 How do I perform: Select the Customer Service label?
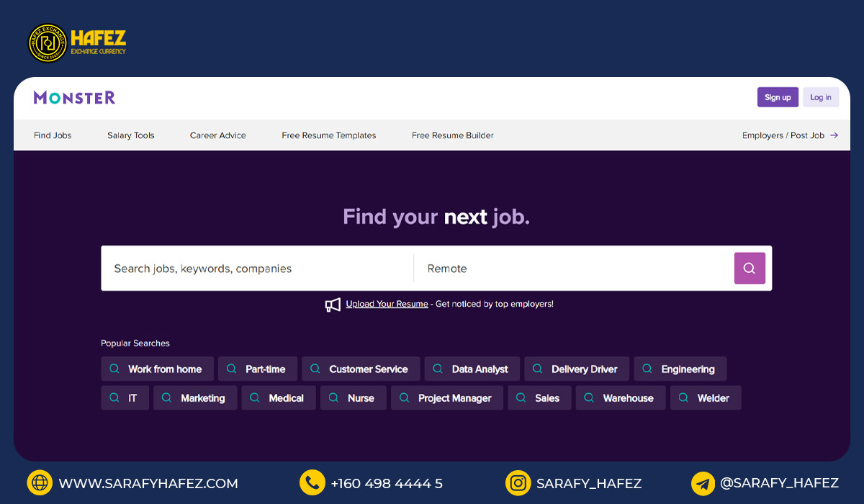369,369
